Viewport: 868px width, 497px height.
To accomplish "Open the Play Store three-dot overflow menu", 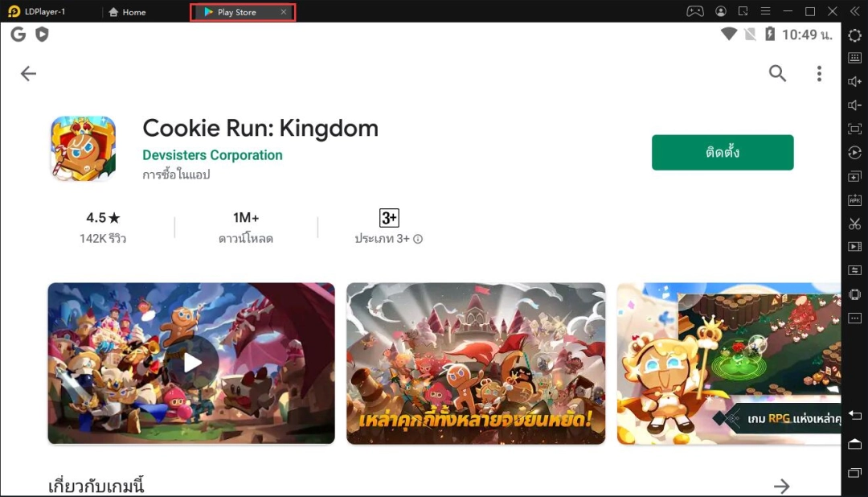I will [x=819, y=73].
